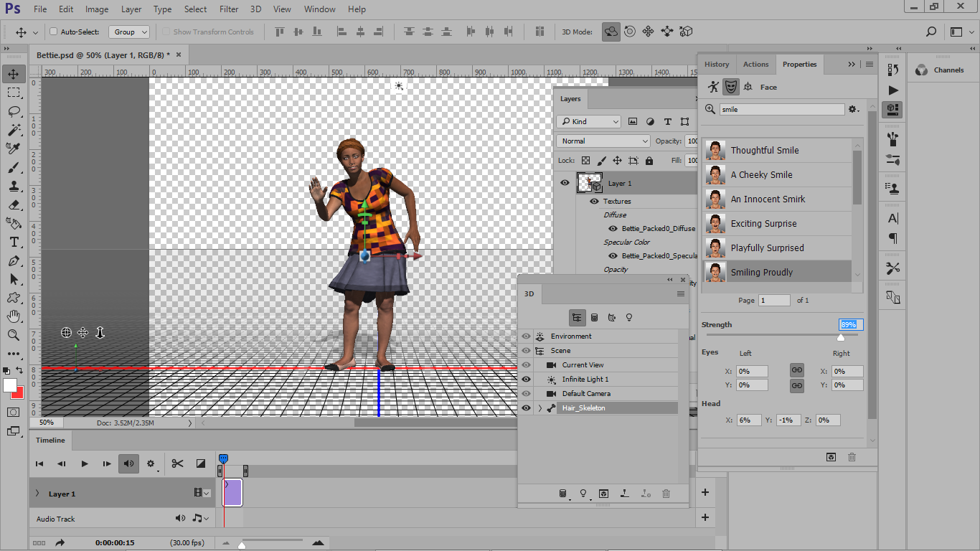
Task: Toggle timeline audio playback speaker button
Action: (129, 463)
